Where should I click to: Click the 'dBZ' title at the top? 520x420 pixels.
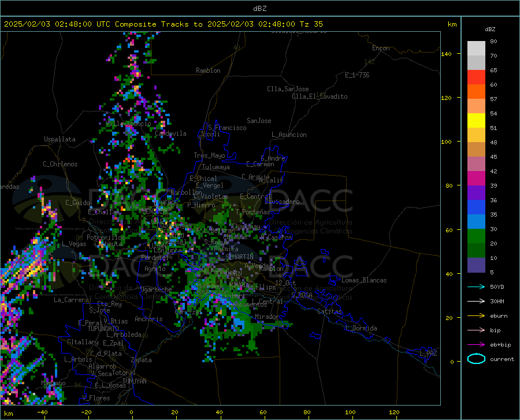(259, 9)
